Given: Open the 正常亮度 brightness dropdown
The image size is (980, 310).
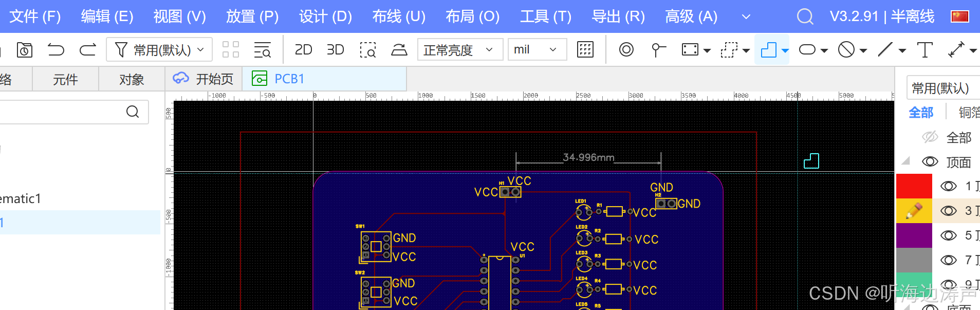Looking at the screenshot, I should 460,50.
